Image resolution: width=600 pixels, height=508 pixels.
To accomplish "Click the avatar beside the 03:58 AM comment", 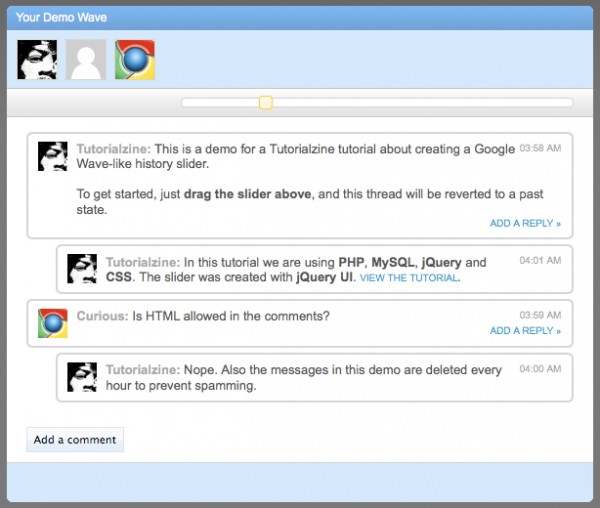I will 53,156.
